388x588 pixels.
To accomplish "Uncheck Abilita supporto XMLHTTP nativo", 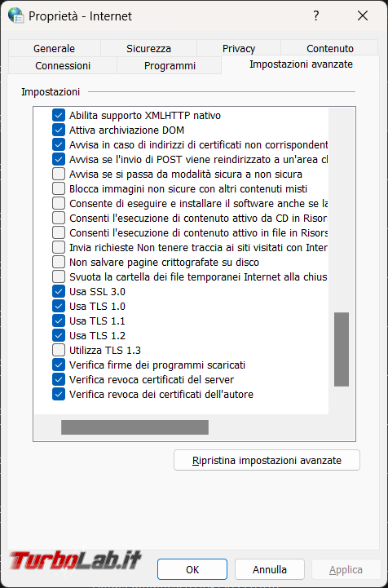I will tap(59, 115).
